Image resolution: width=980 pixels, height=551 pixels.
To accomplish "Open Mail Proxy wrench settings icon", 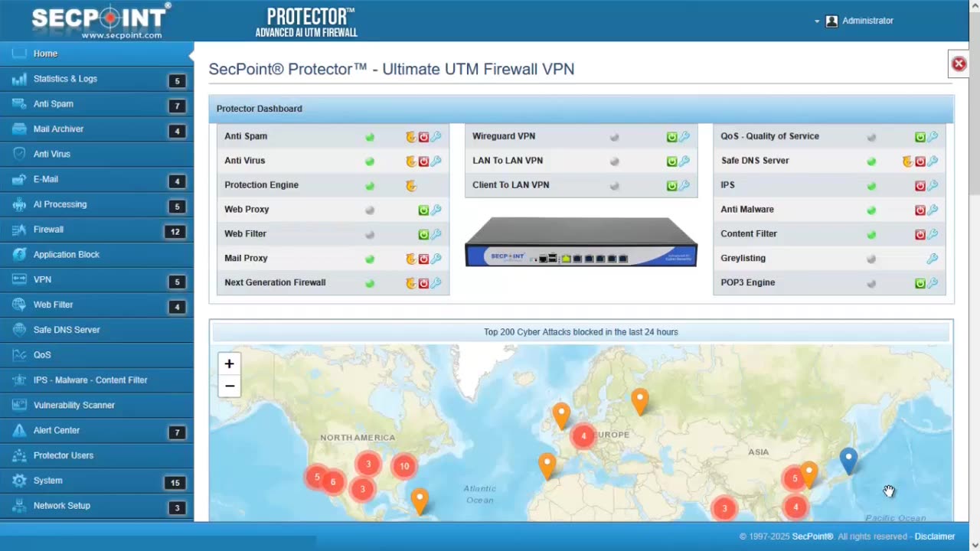I will [436, 259].
